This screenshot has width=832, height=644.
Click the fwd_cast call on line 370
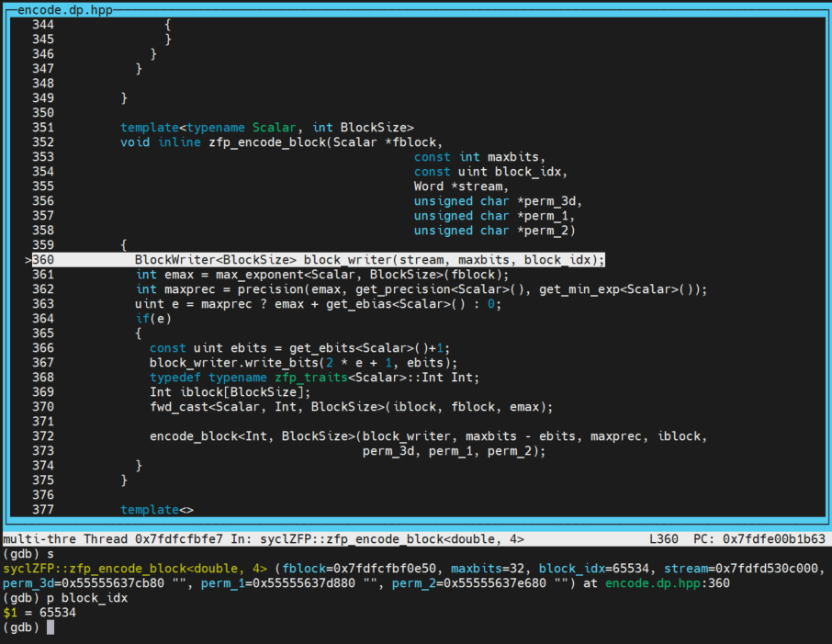[x=179, y=407]
